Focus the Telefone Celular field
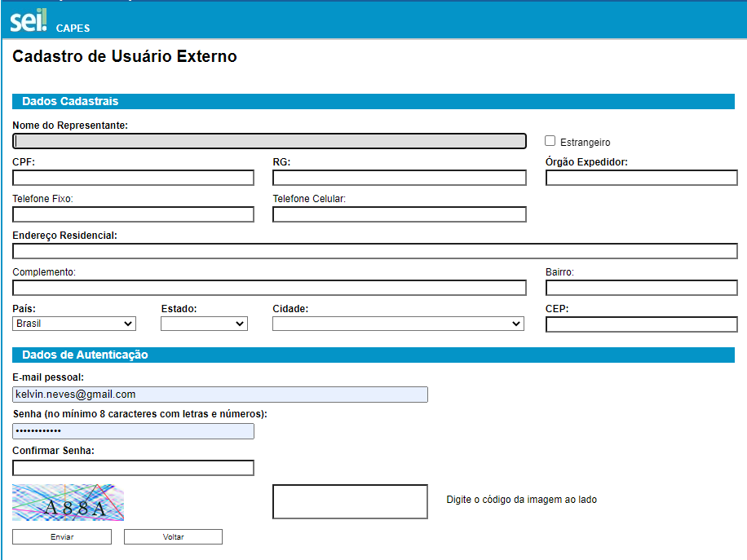Viewport: 747px width, 560px height. pyautogui.click(x=399, y=214)
